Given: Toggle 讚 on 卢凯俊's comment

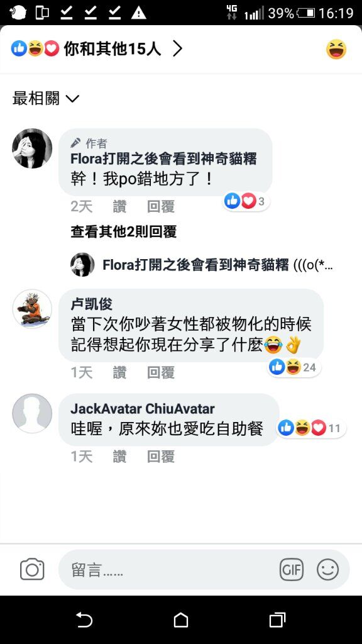Looking at the screenshot, I should click(x=119, y=372).
